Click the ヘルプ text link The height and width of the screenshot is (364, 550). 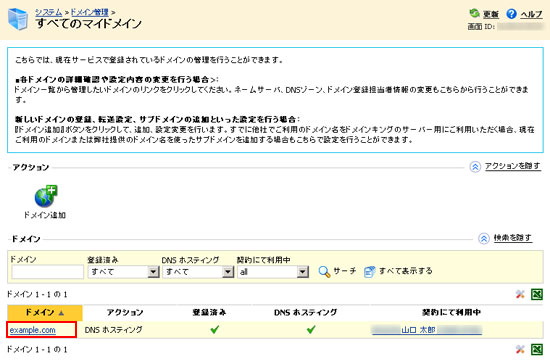531,14
